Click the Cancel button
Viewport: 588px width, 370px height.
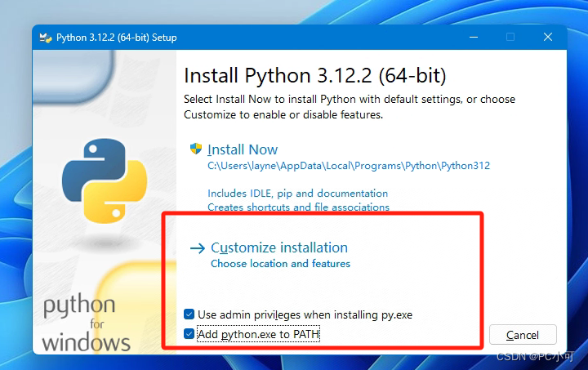[523, 334]
